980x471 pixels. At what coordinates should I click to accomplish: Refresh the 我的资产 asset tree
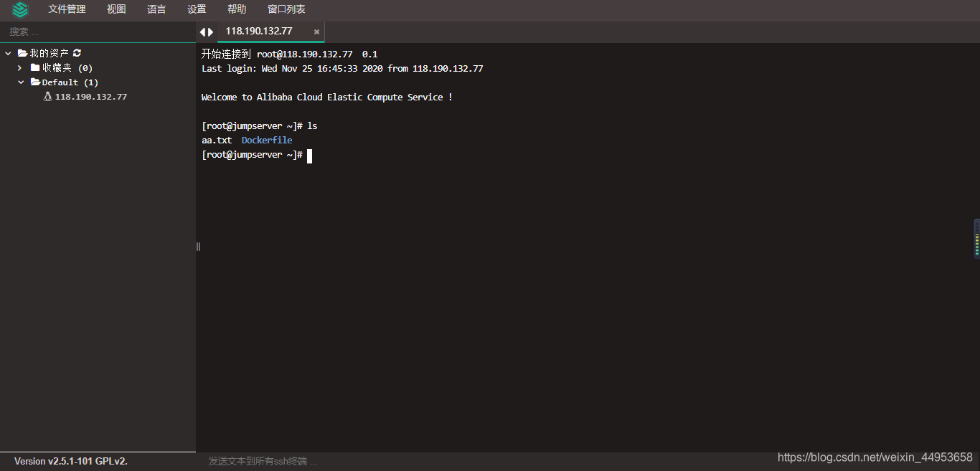(x=77, y=53)
